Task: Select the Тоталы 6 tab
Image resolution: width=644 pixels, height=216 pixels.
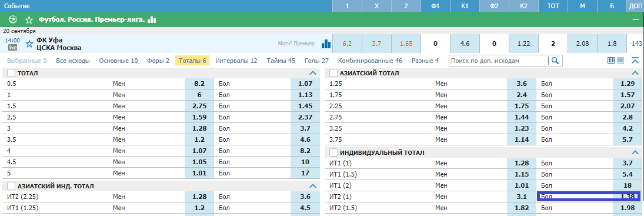Action: point(192,61)
